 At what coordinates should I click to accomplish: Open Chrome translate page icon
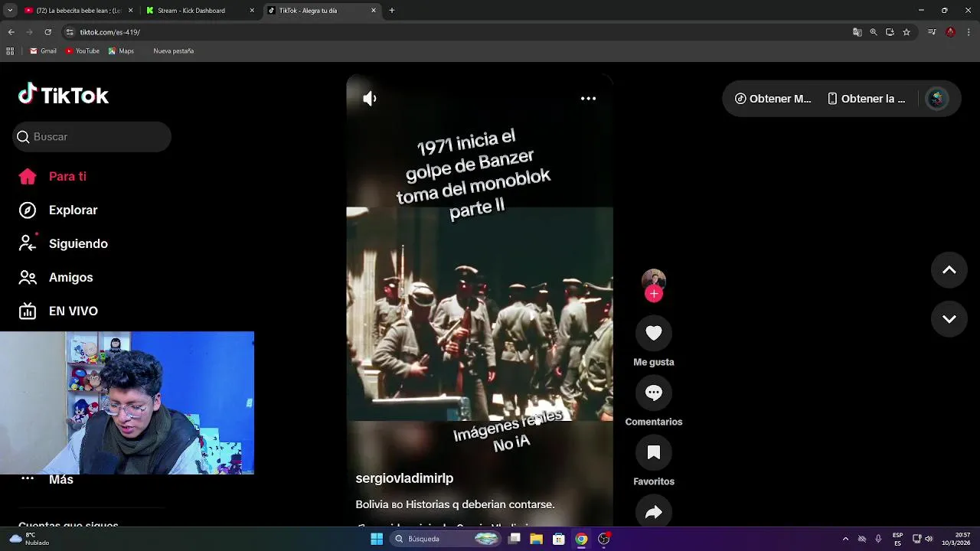tap(857, 32)
